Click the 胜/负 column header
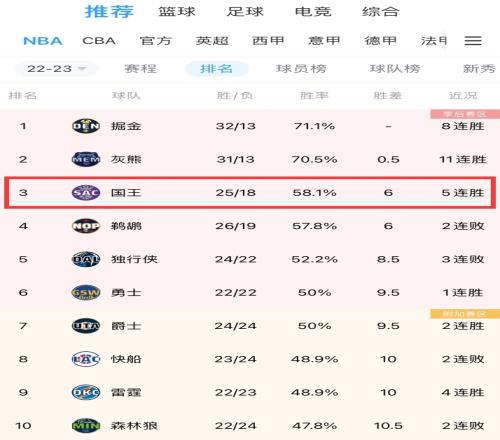The width and height of the screenshot is (500, 440). (x=235, y=96)
